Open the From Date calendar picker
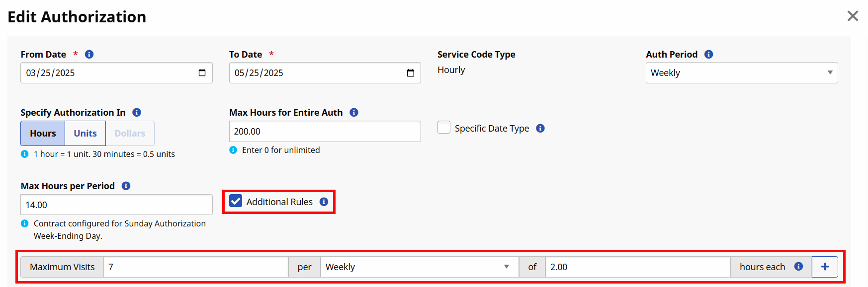This screenshot has width=868, height=287. [x=202, y=73]
